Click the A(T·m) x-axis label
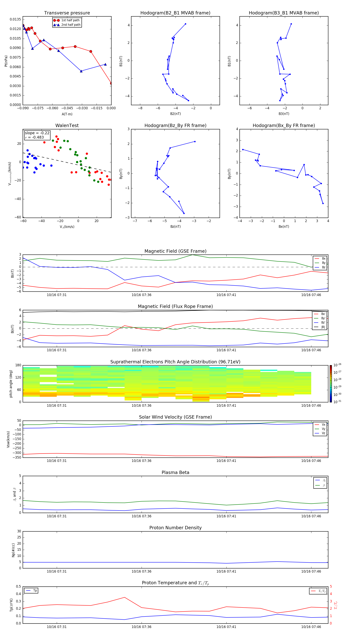 tap(67, 114)
